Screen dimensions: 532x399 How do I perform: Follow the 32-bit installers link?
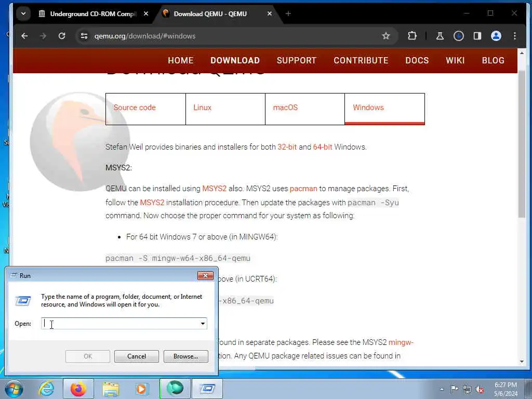tap(287, 147)
